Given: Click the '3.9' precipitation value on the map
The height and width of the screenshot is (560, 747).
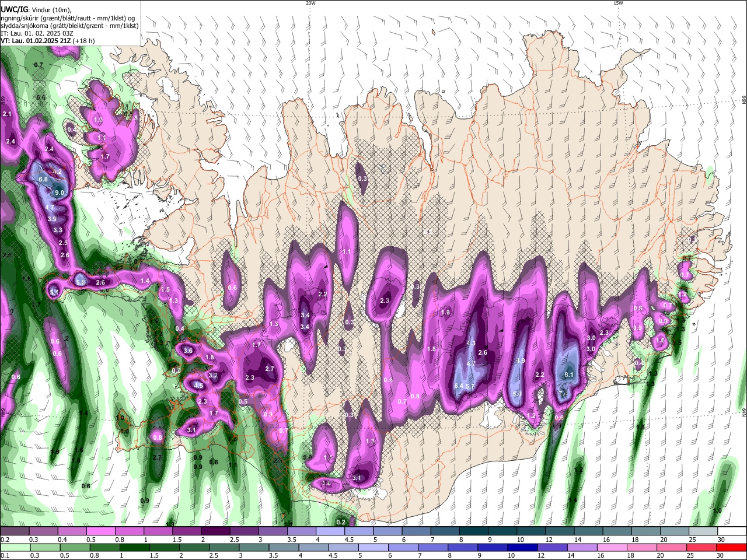Looking at the screenshot, I should click(x=52, y=219).
